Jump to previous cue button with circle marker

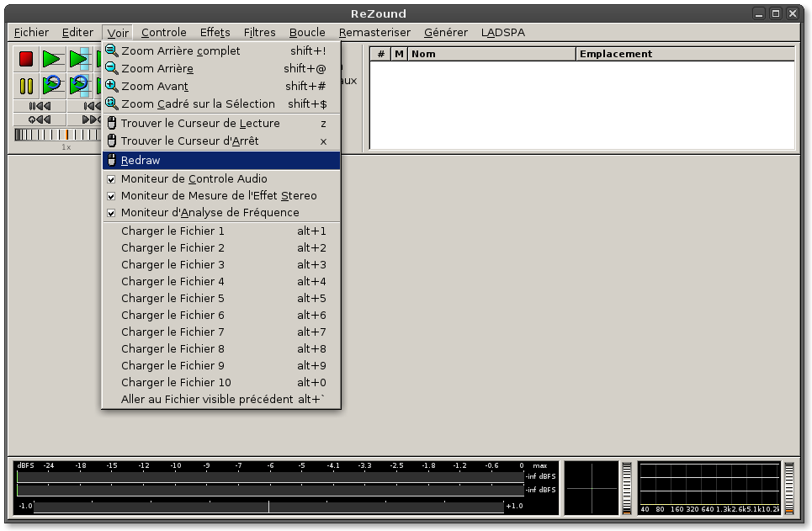tap(40, 119)
